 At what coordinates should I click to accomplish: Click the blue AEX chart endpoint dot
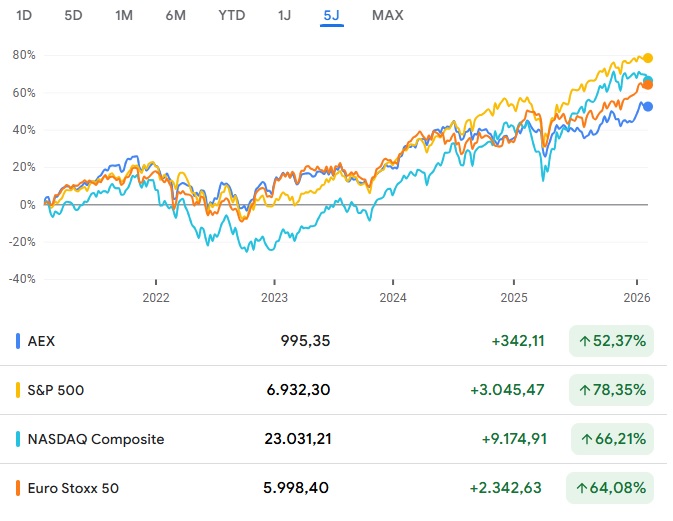click(x=648, y=106)
